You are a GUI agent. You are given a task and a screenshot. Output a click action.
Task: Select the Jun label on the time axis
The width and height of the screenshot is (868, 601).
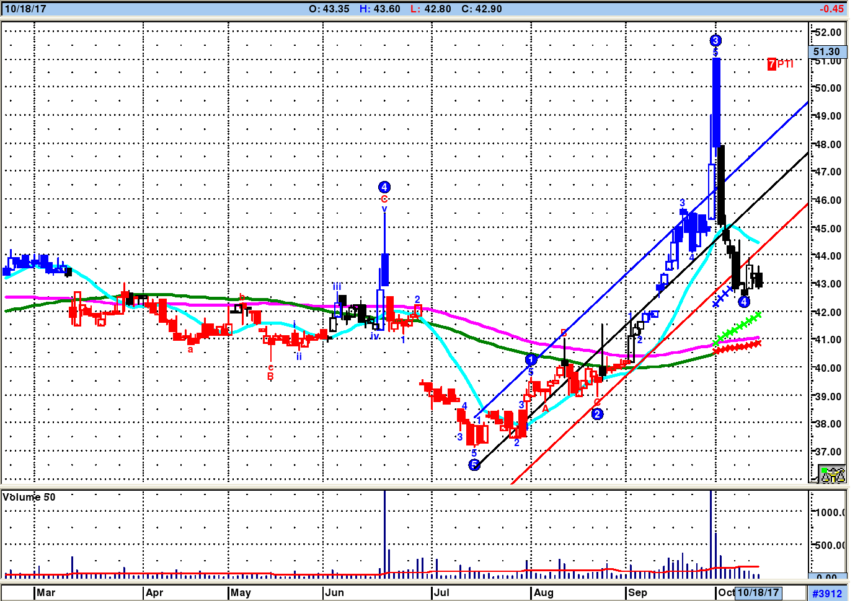click(x=334, y=592)
